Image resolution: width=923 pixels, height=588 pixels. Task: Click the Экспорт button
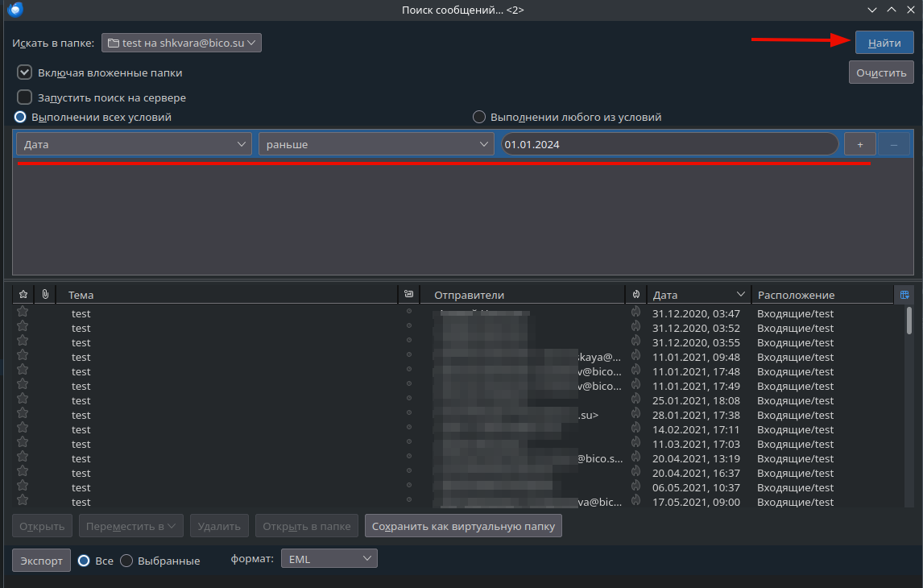[x=41, y=561]
